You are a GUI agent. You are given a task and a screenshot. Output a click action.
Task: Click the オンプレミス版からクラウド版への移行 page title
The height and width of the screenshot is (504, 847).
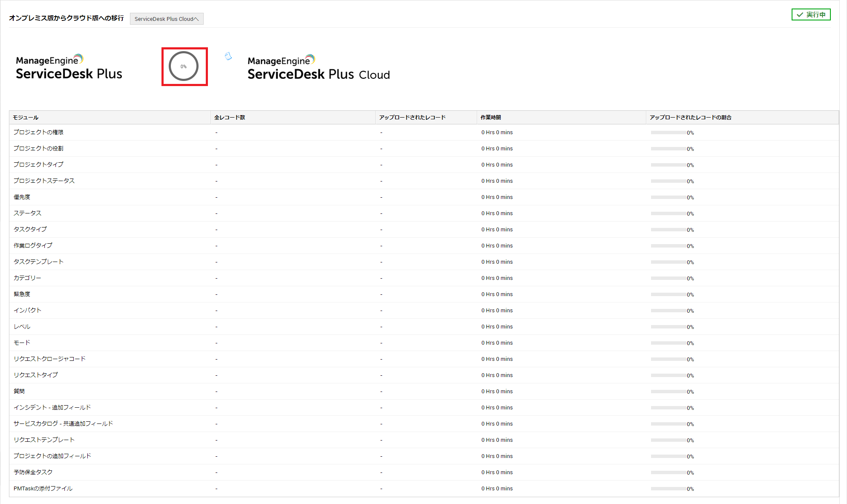[66, 18]
